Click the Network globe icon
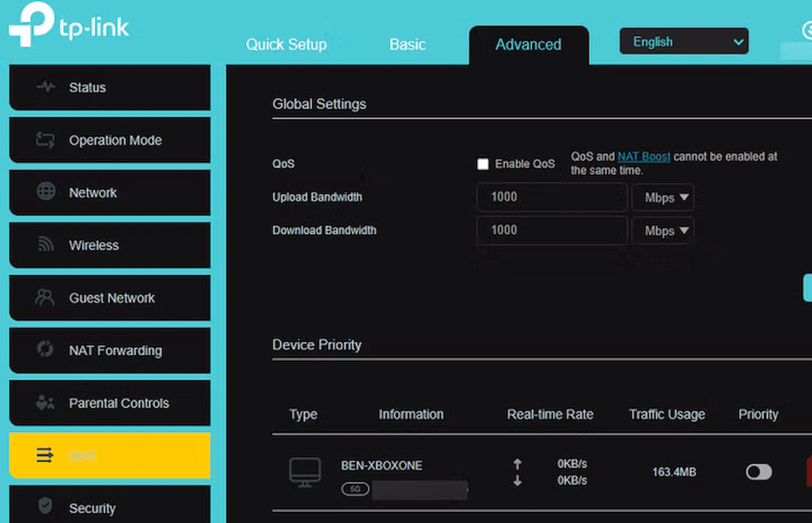The width and height of the screenshot is (812, 523). tap(46, 191)
